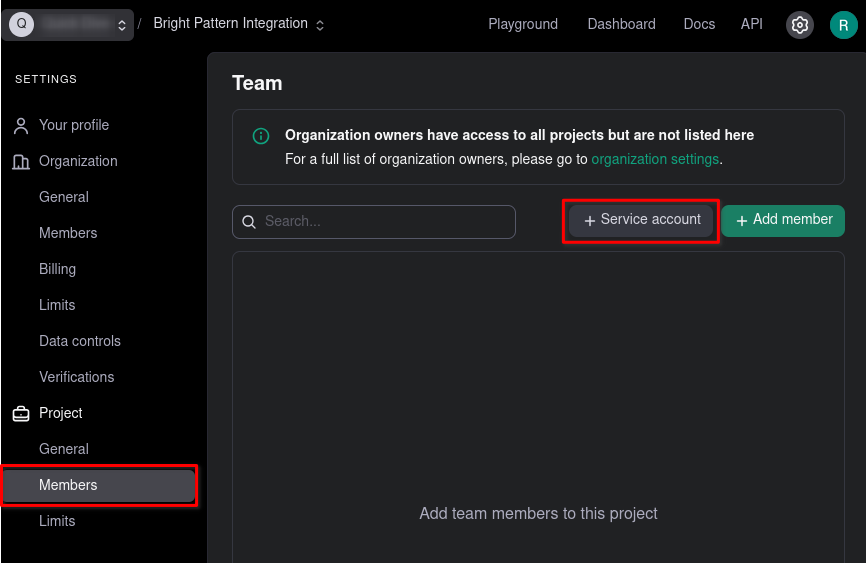Screen dimensions: 866x563
Task: Open the Billing settings
Action: click(57, 269)
